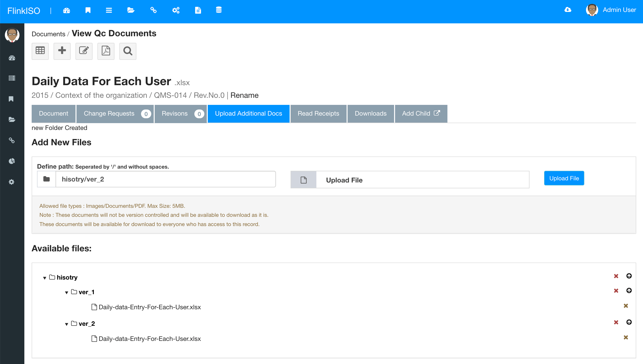Click the magnifier search icon
Image resolution: width=643 pixels, height=364 pixels.
(128, 51)
